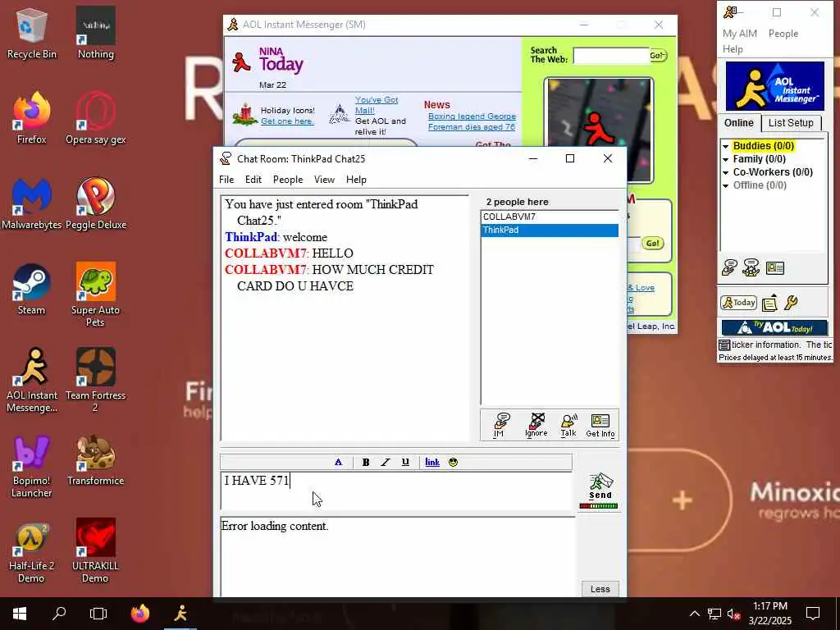The width and height of the screenshot is (840, 630).
Task: Select Opera say gex desktop shortcut
Action: (x=95, y=118)
